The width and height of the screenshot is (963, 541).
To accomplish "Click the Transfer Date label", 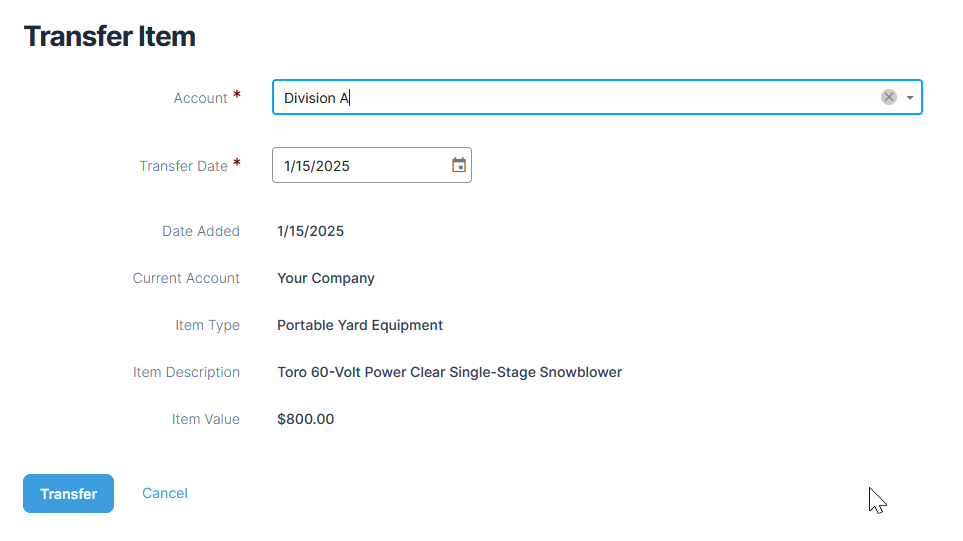I will (183, 166).
